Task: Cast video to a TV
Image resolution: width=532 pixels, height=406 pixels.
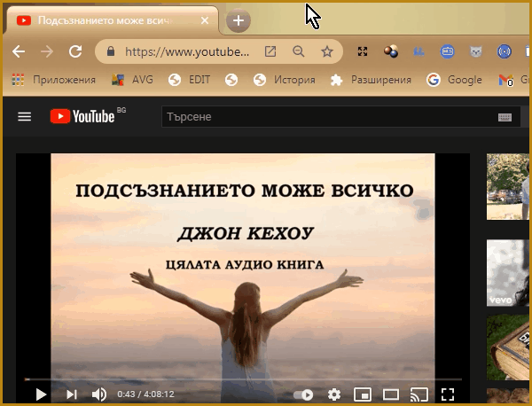Action: pos(419,394)
